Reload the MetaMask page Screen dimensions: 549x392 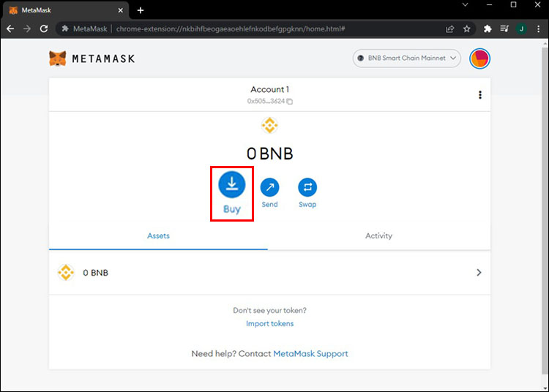pyautogui.click(x=44, y=29)
